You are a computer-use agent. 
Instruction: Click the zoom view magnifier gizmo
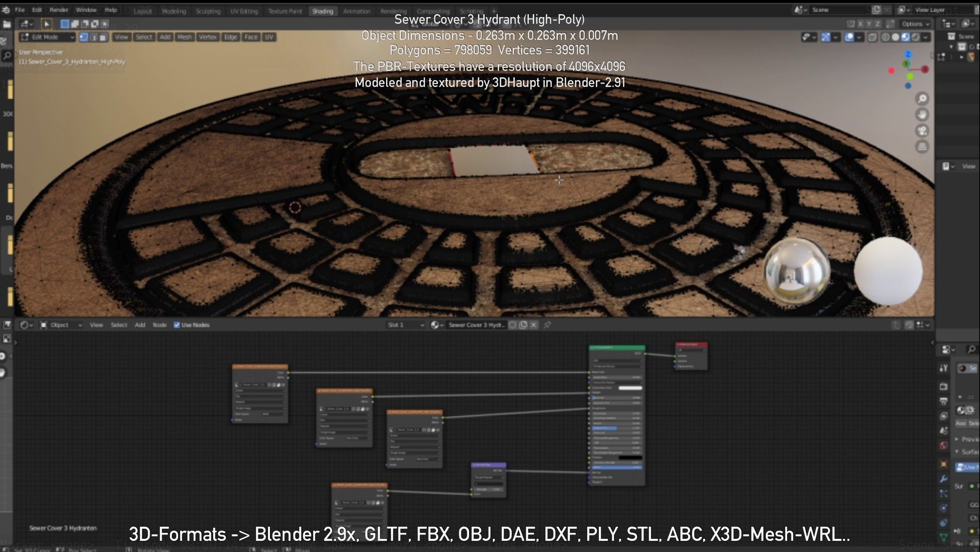[922, 99]
